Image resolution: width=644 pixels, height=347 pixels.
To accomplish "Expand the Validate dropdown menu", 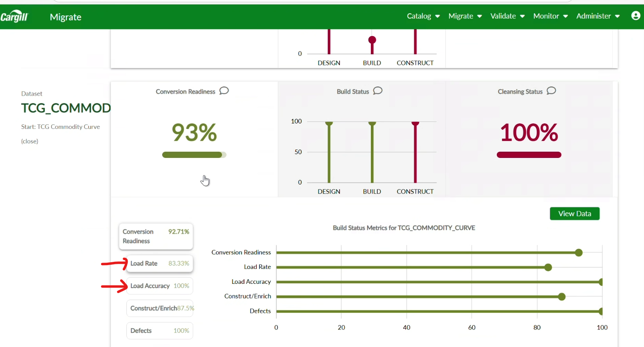I will pos(507,16).
